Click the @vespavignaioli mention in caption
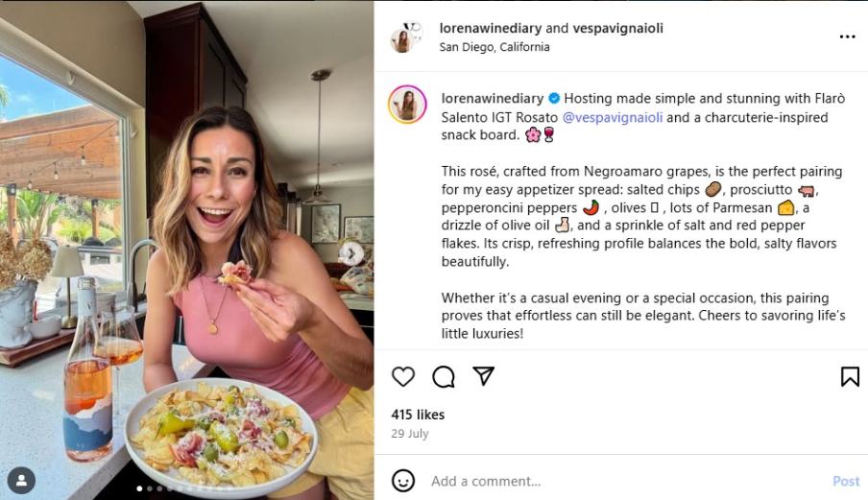This screenshot has height=500, width=868. point(613,117)
